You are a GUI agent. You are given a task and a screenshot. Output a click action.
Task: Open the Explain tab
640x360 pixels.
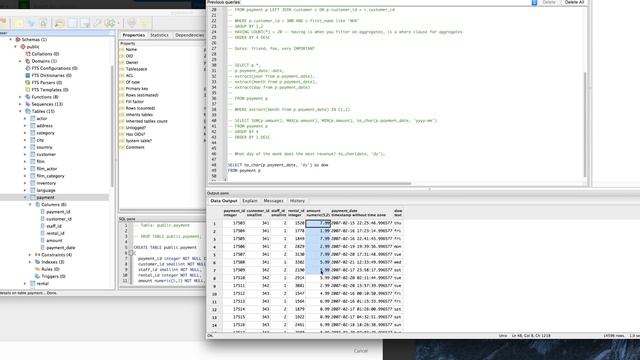click(250, 201)
